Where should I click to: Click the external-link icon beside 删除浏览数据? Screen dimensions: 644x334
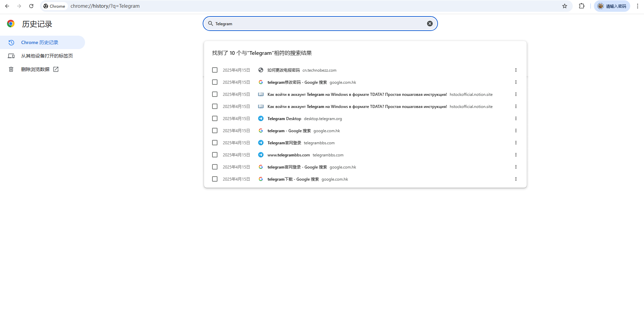[x=56, y=69]
